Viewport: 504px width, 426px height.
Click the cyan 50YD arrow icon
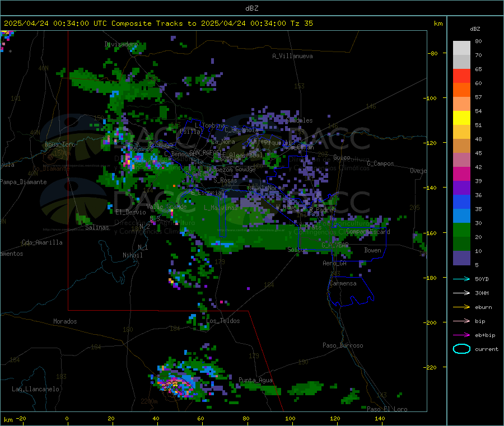point(461,279)
